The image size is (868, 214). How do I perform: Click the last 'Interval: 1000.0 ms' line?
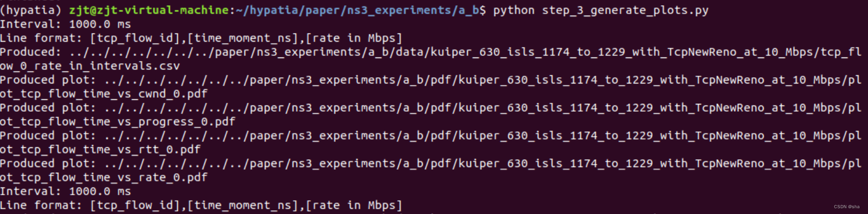(x=66, y=191)
